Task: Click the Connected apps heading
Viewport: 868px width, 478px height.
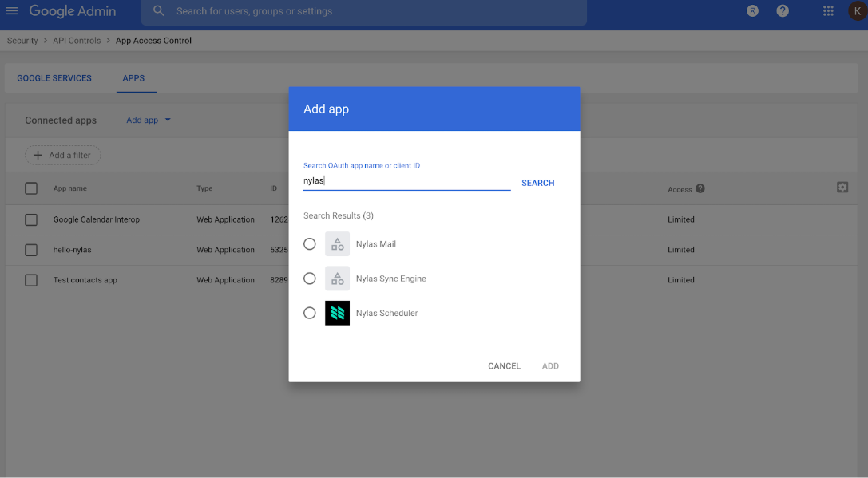Action: 61,120
